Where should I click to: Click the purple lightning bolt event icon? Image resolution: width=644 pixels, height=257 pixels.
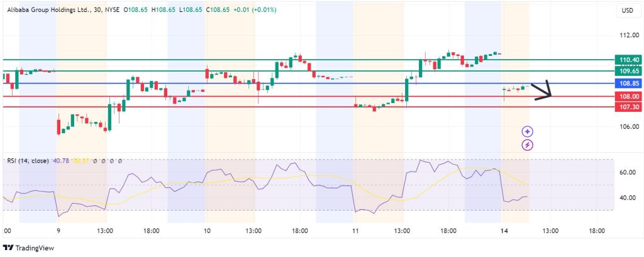tap(528, 145)
